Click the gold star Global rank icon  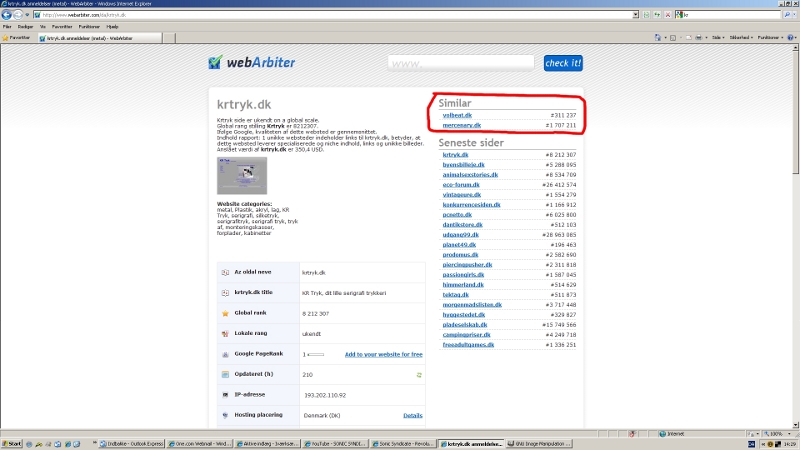tap(225, 313)
